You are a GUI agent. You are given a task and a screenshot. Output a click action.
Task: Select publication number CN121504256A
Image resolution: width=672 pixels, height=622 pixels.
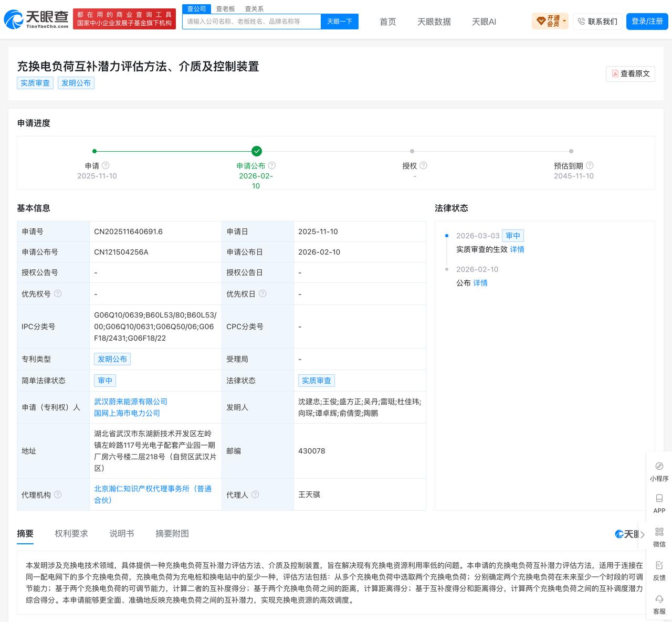click(121, 252)
